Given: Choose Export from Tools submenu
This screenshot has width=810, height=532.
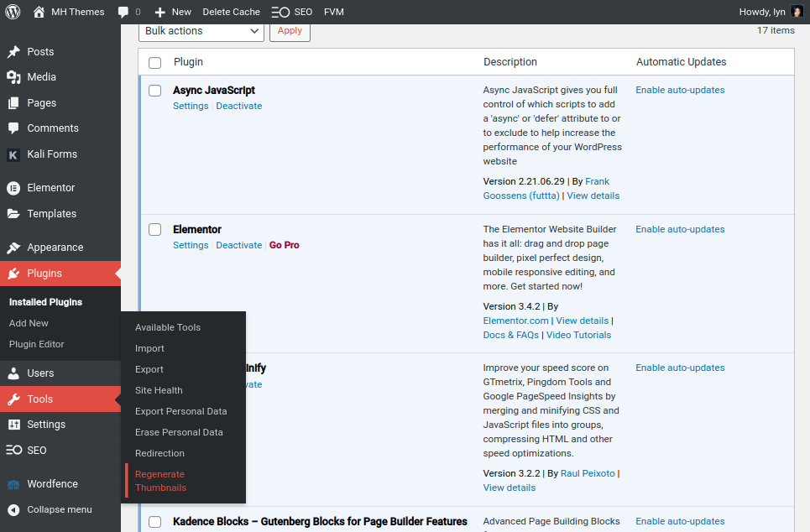Looking at the screenshot, I should (149, 369).
